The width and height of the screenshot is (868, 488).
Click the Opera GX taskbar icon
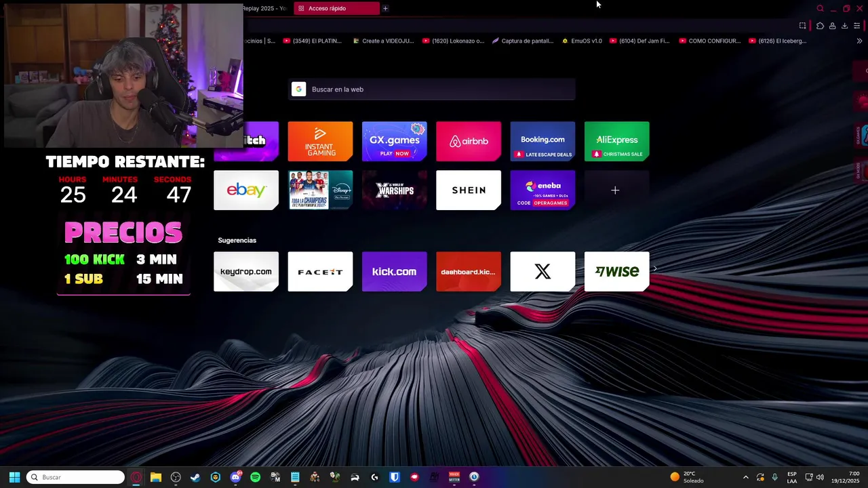[136, 477]
